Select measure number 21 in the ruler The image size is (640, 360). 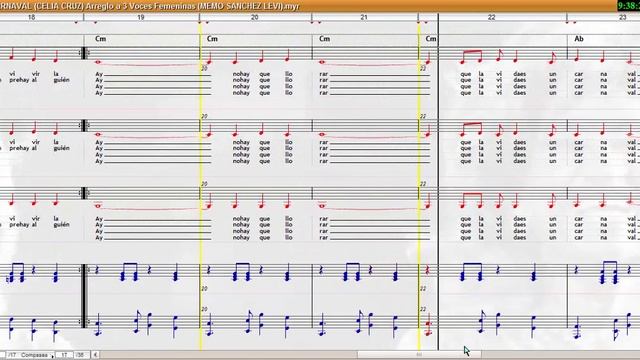(364, 18)
